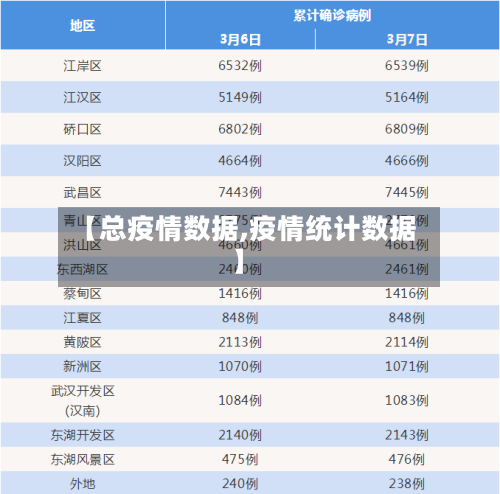Choose the 1083例 value

point(407,400)
